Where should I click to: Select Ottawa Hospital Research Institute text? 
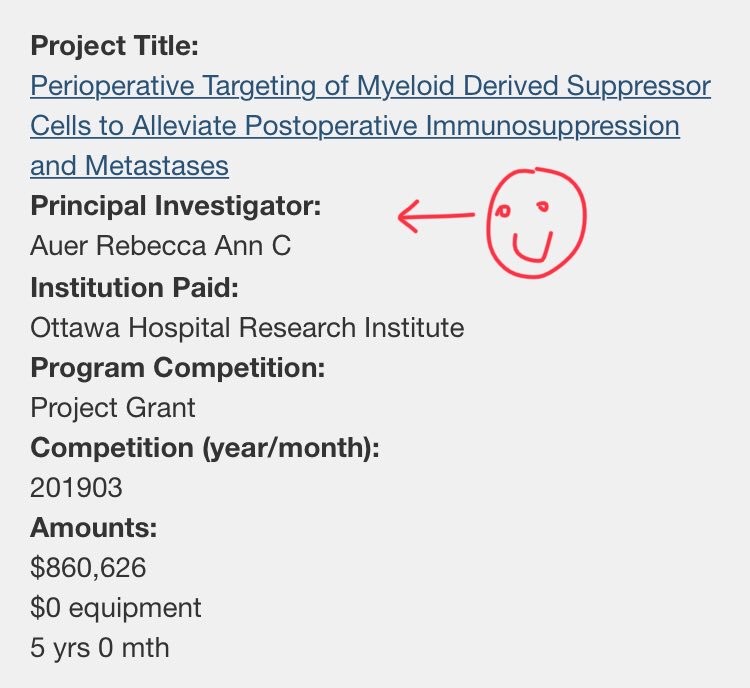pyautogui.click(x=247, y=328)
